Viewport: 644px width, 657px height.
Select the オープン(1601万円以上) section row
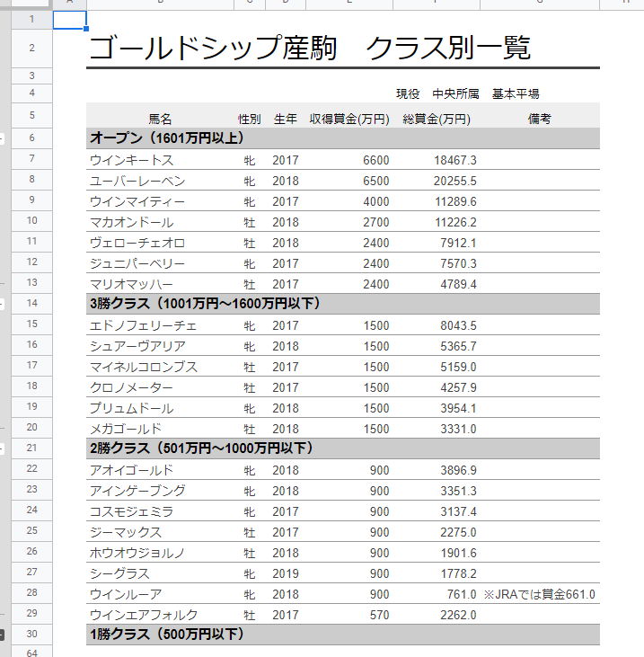[x=343, y=138]
